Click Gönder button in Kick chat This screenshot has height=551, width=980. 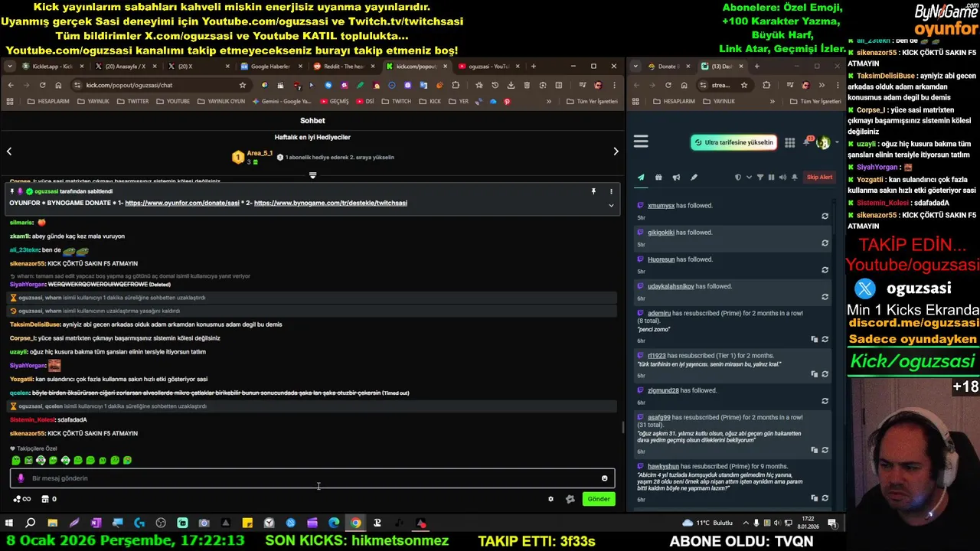coord(599,499)
